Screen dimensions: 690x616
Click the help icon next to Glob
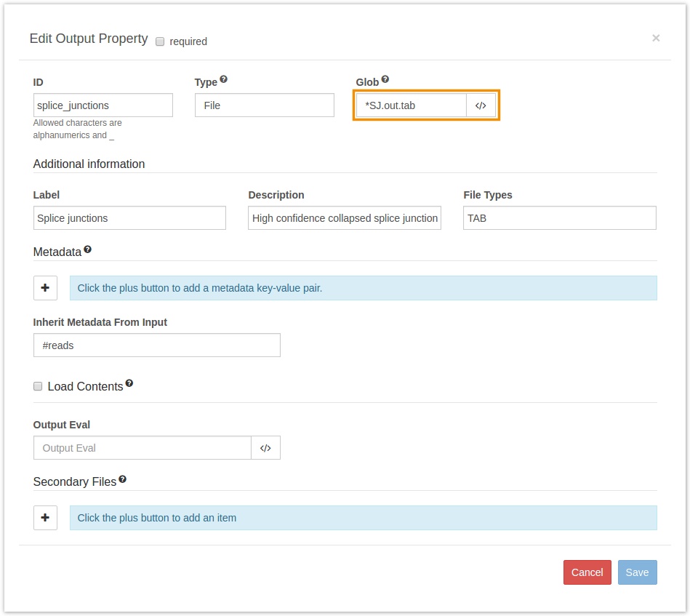pyautogui.click(x=385, y=79)
